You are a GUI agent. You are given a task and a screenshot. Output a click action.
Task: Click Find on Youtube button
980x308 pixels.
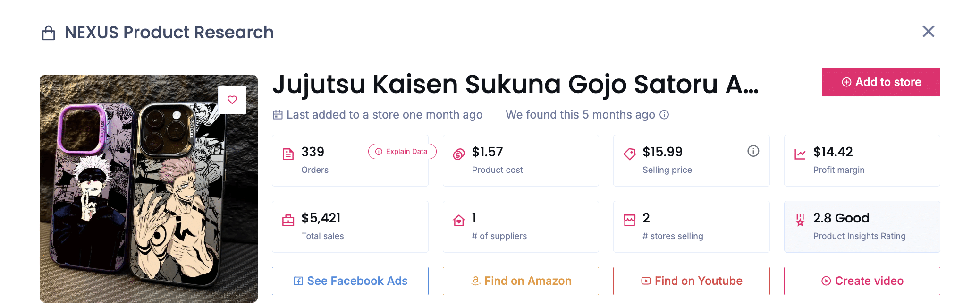(691, 281)
